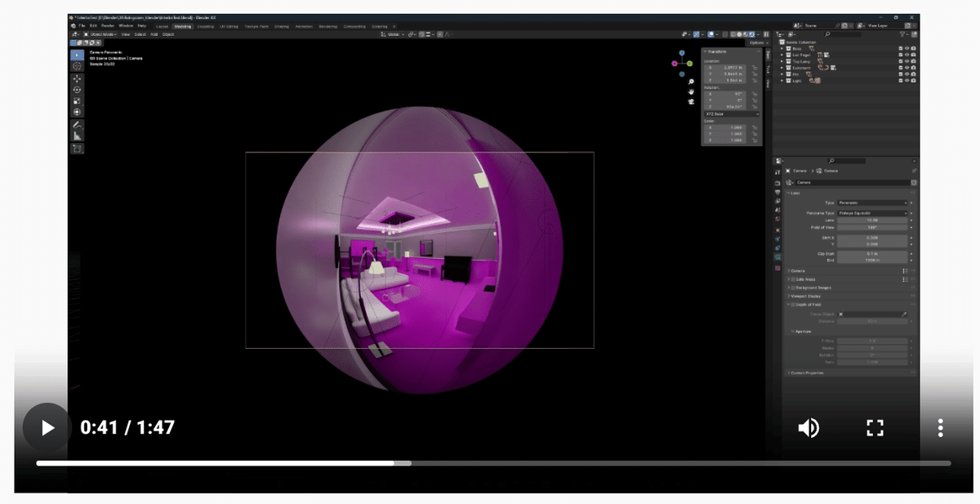Toggle lock for Location X
980x504 pixels.
click(754, 67)
